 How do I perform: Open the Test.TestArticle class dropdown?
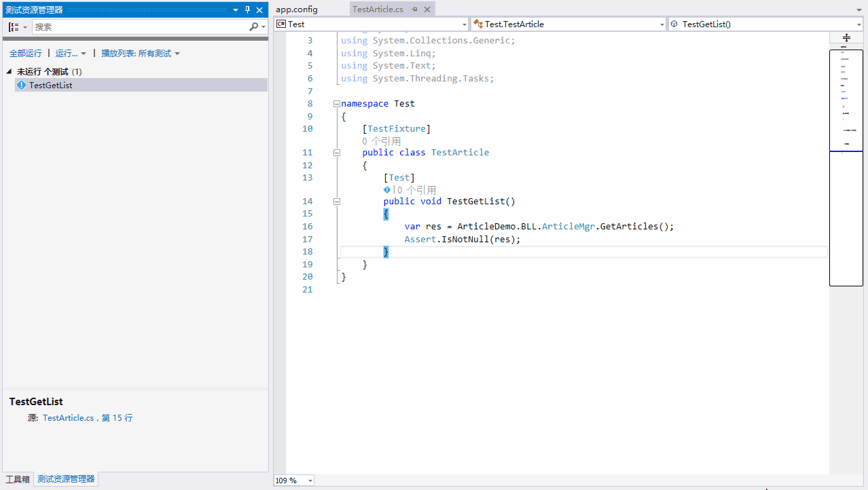(x=662, y=24)
